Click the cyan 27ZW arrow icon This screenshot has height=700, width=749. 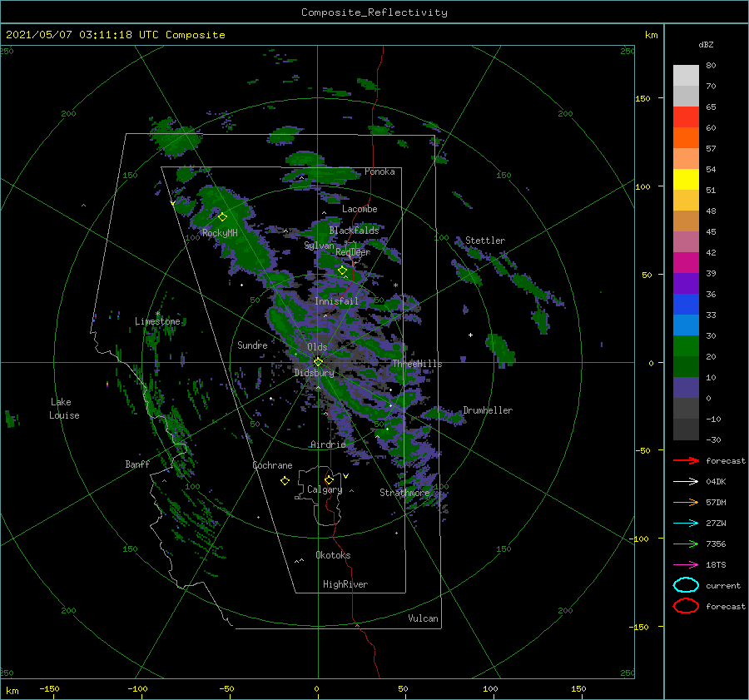(686, 524)
